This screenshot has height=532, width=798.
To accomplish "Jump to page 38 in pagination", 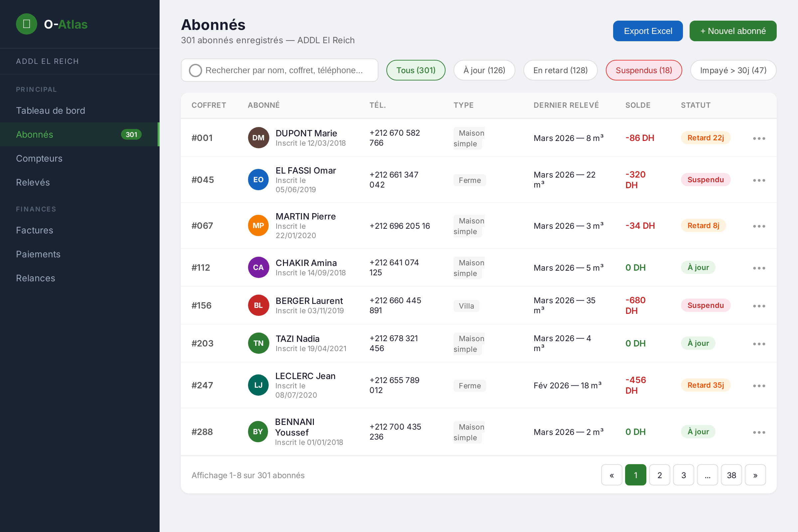I will click(x=731, y=475).
